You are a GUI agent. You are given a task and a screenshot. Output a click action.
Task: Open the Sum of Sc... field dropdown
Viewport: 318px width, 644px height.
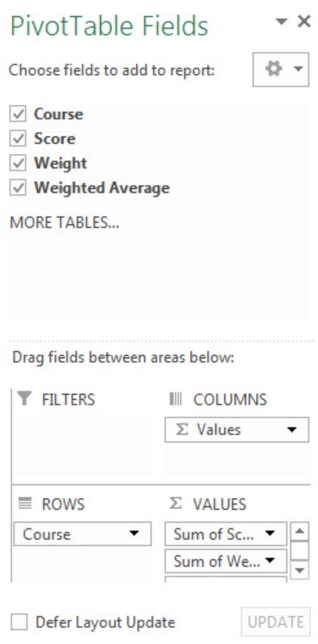pyautogui.click(x=270, y=534)
